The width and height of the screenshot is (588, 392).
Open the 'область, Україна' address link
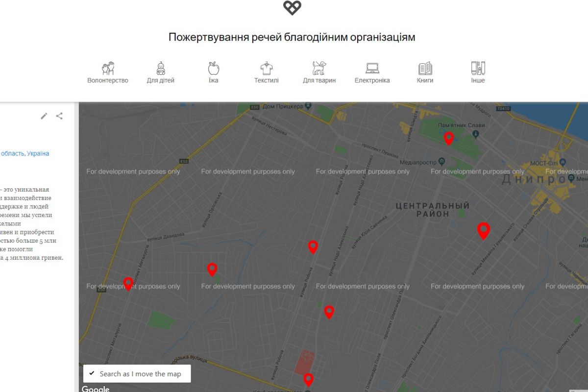(24, 153)
